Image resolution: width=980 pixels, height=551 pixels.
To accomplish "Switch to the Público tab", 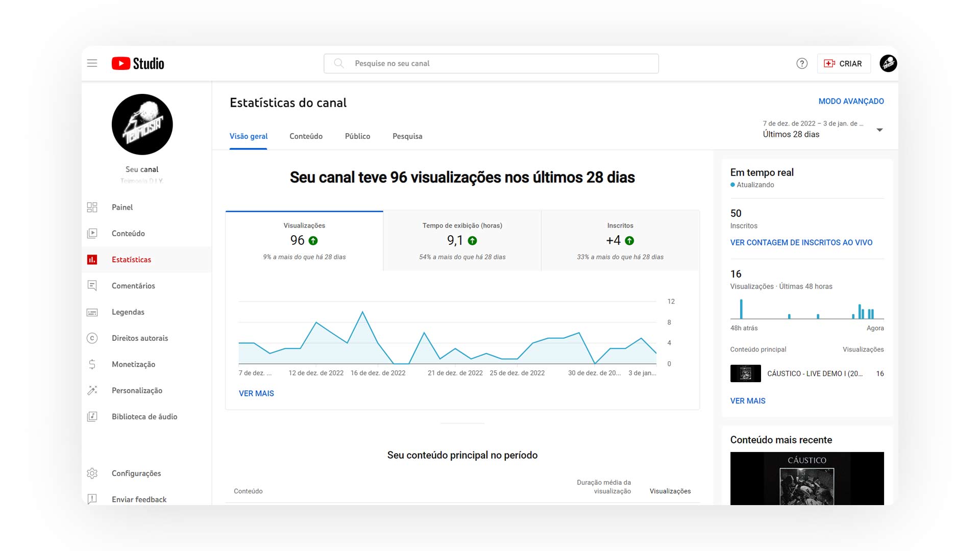I will 357,136.
